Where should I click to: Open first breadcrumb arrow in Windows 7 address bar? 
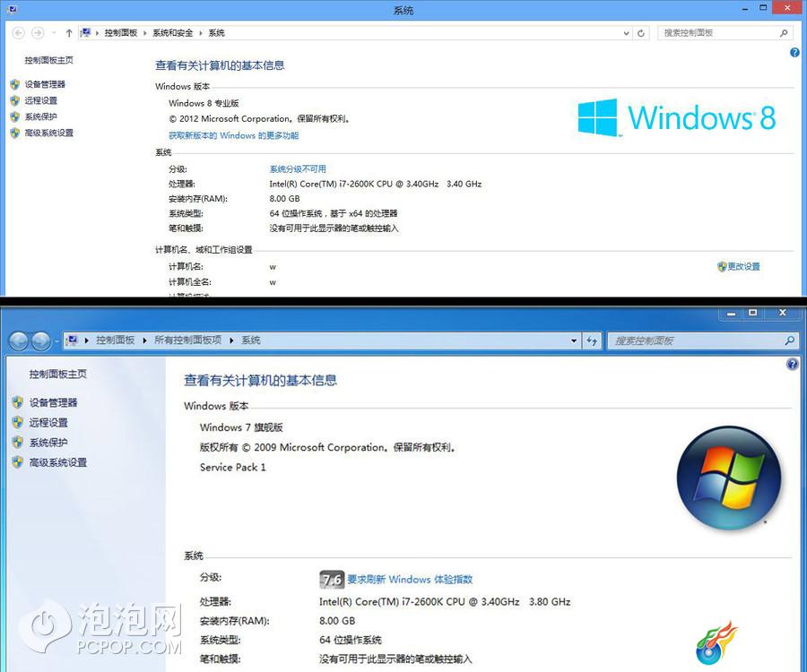coord(86,340)
